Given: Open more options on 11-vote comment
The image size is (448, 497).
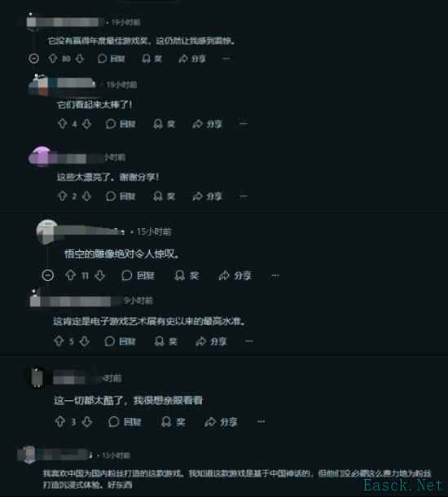Looking at the screenshot, I should (x=275, y=275).
